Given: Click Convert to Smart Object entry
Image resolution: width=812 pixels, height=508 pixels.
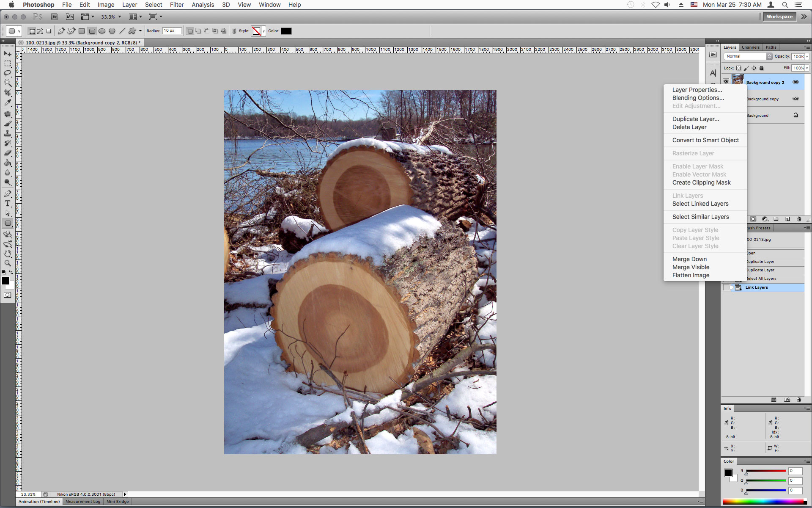Looking at the screenshot, I should [x=705, y=140].
